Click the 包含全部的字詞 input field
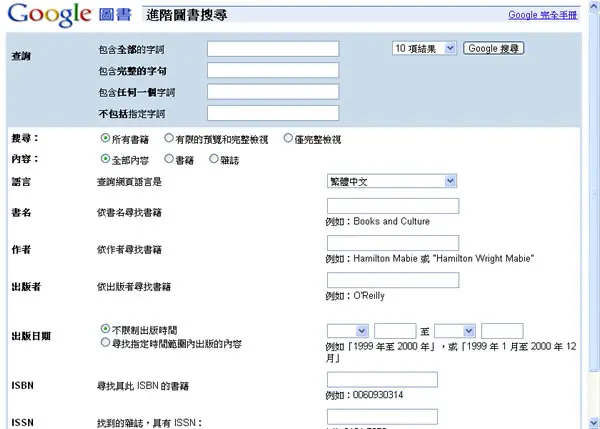 273,49
